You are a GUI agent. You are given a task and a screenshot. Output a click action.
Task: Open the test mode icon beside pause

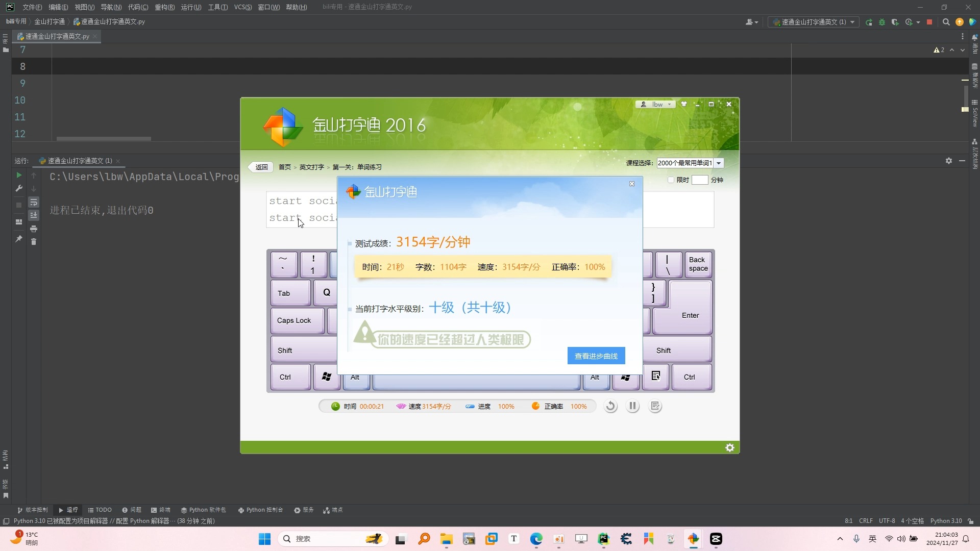[x=655, y=406]
